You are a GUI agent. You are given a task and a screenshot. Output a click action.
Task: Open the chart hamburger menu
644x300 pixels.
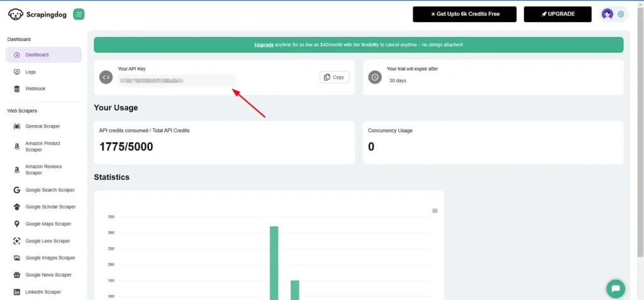pos(435,211)
